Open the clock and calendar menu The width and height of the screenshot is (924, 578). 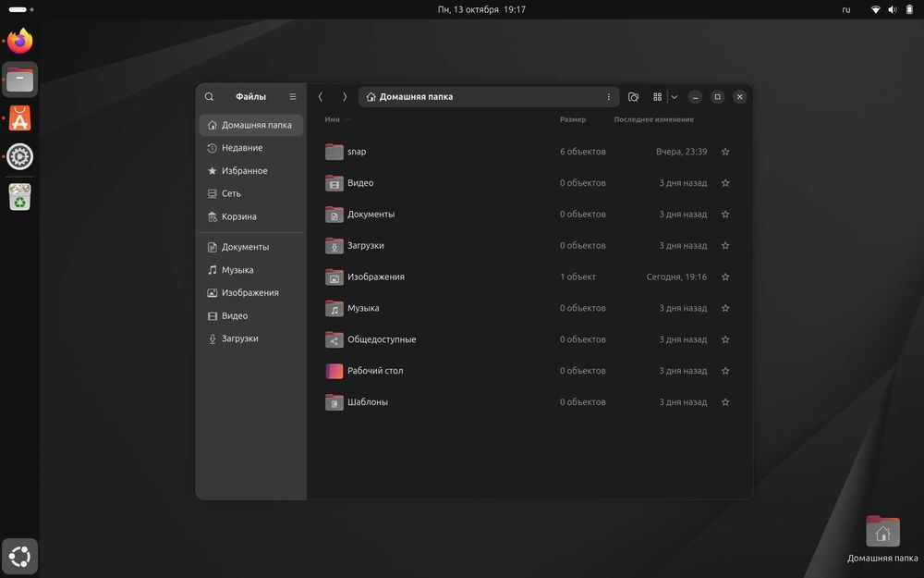click(481, 9)
